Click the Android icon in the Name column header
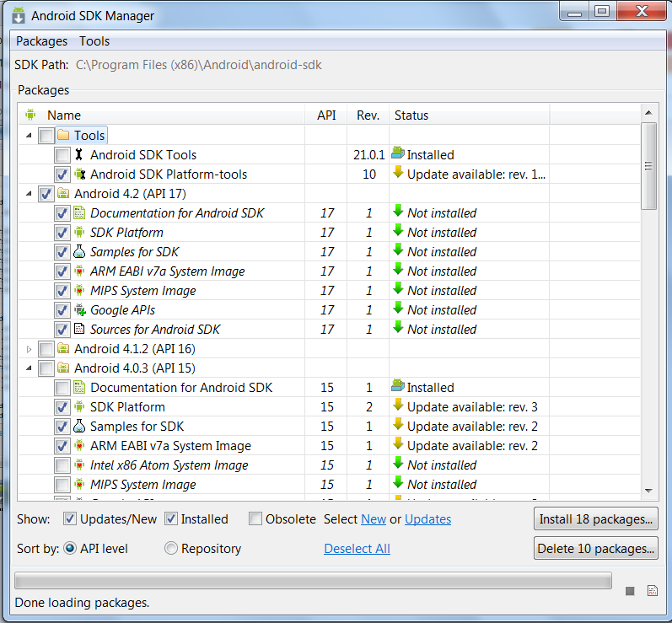Screen dimensions: 672x623 click(x=30, y=115)
